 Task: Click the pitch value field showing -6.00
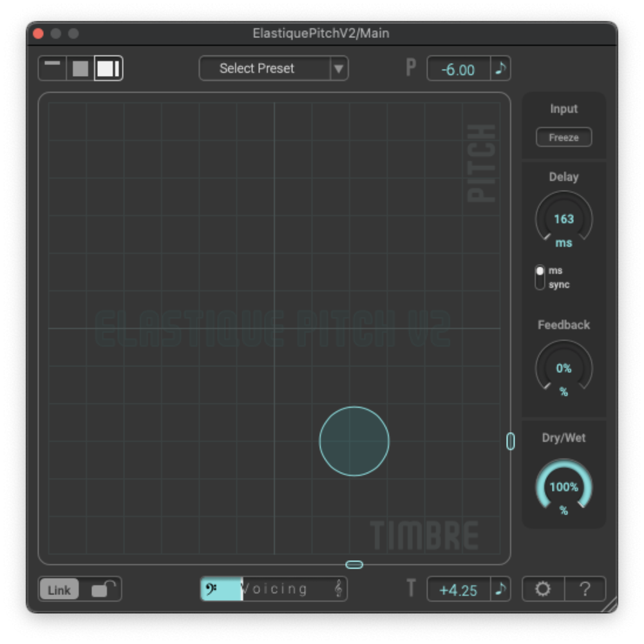[459, 70]
